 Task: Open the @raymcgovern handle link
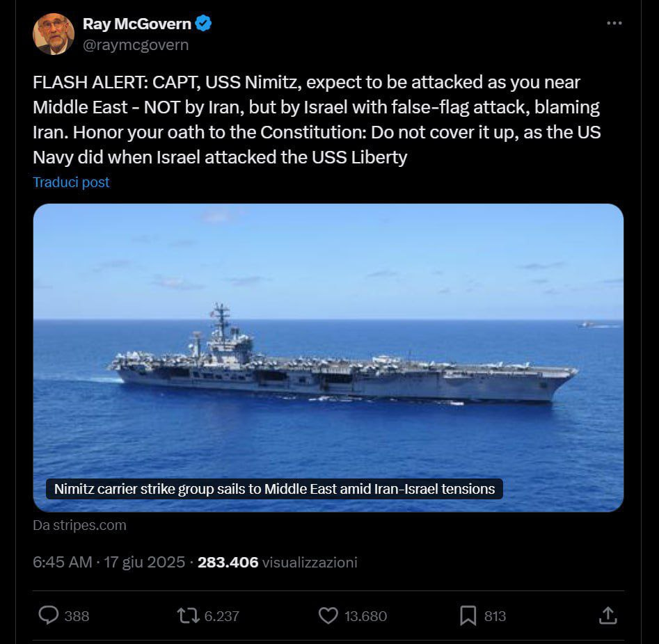pos(136,45)
